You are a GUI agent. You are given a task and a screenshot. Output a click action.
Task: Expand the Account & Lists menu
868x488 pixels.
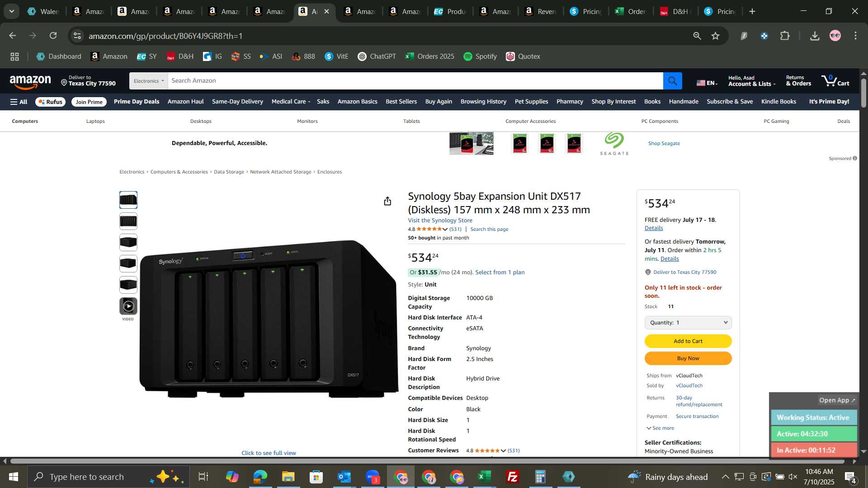point(751,81)
